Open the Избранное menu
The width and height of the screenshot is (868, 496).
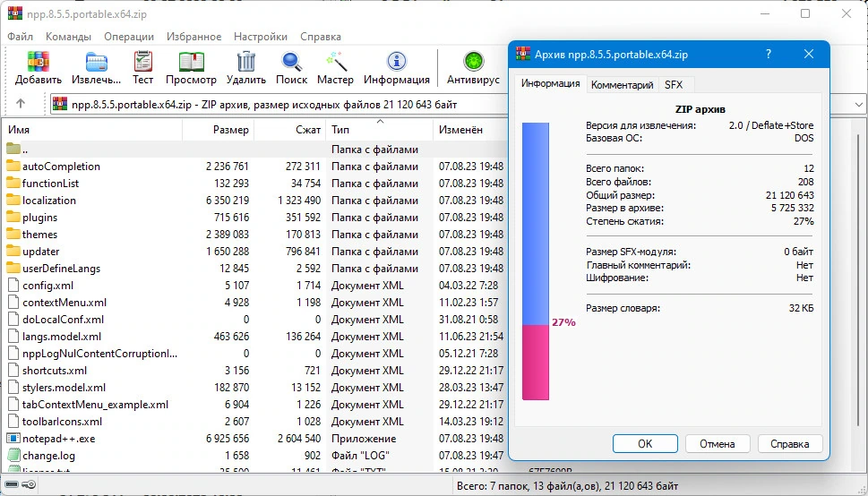[193, 37]
